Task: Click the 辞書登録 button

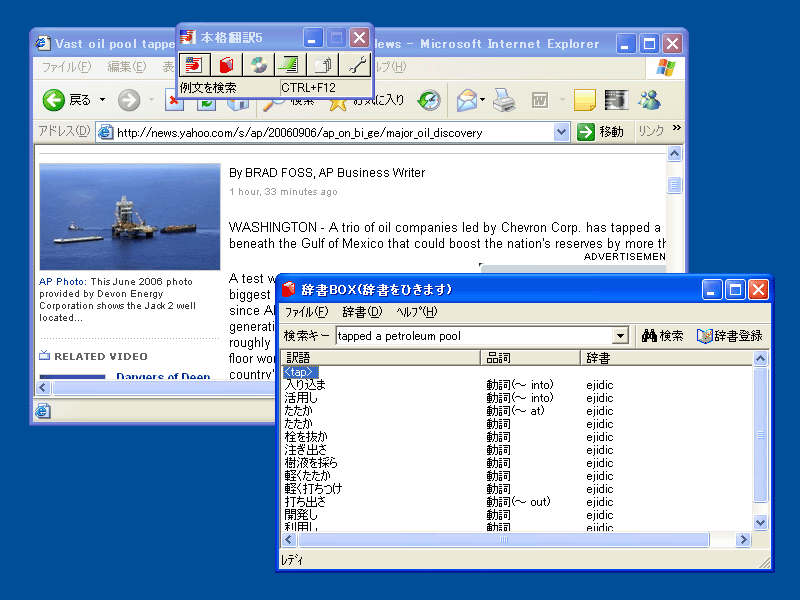Action: click(730, 336)
